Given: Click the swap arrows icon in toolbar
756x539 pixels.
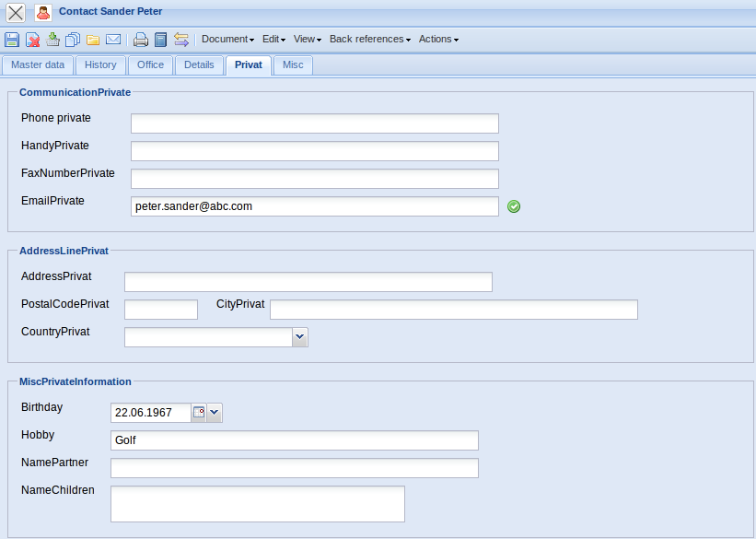Looking at the screenshot, I should pyautogui.click(x=181, y=40).
